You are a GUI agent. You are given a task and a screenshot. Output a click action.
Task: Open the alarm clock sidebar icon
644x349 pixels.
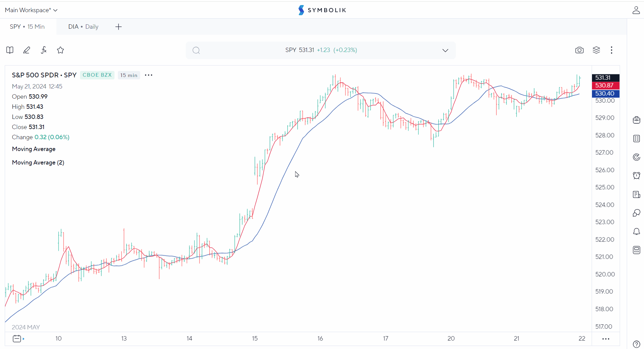[637, 176]
